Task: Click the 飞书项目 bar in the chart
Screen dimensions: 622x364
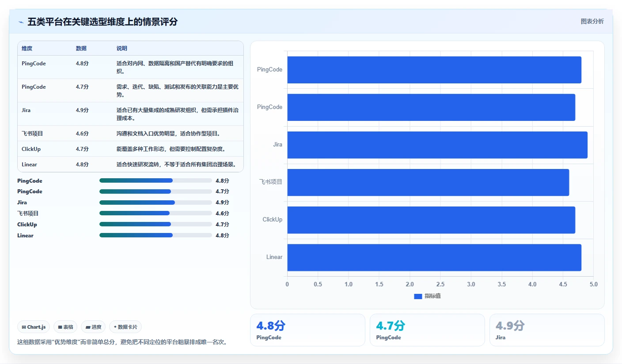Action: point(428,182)
